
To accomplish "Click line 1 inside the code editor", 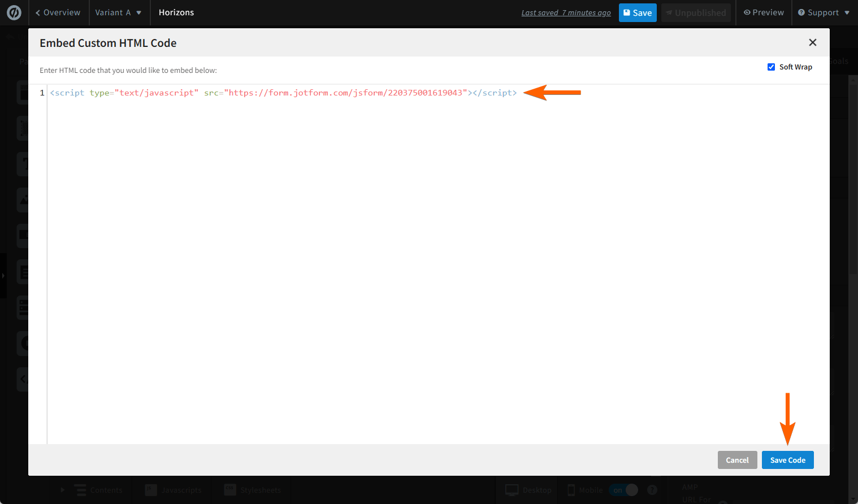I will pos(283,93).
